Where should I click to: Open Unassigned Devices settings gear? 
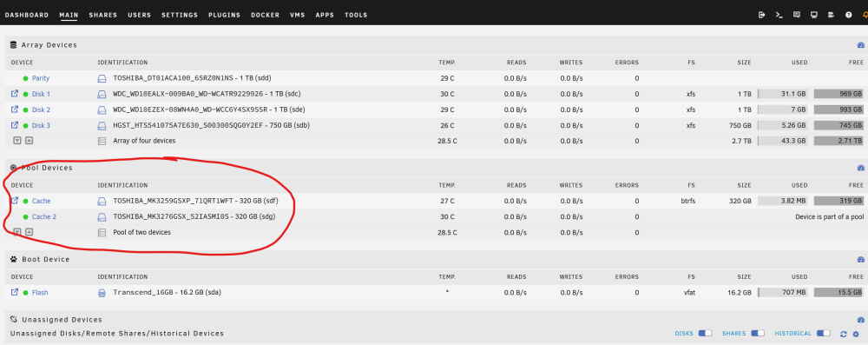(856, 334)
